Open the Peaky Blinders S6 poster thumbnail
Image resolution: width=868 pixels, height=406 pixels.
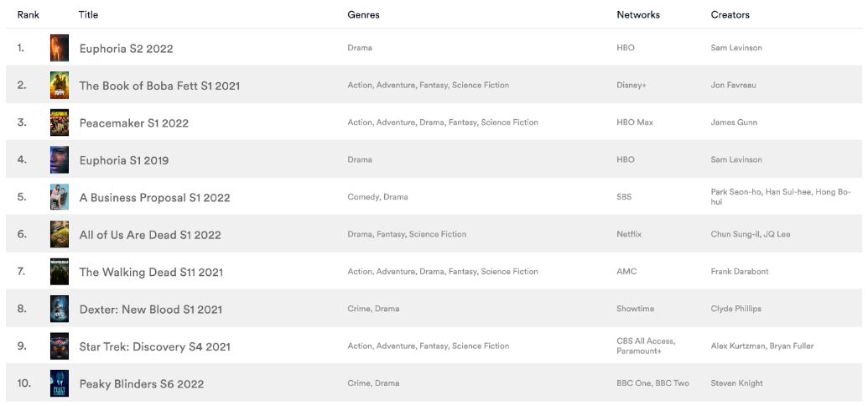click(x=60, y=383)
